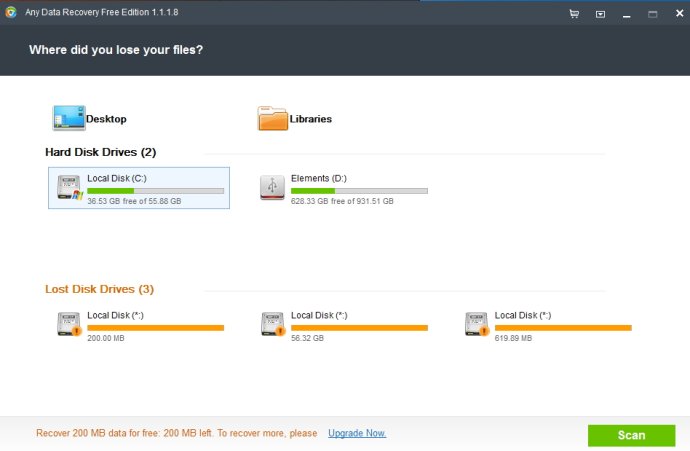Click the 36.53 GB free of 55.88 GB text
Viewport: 690px width, 451px height.
coord(134,201)
